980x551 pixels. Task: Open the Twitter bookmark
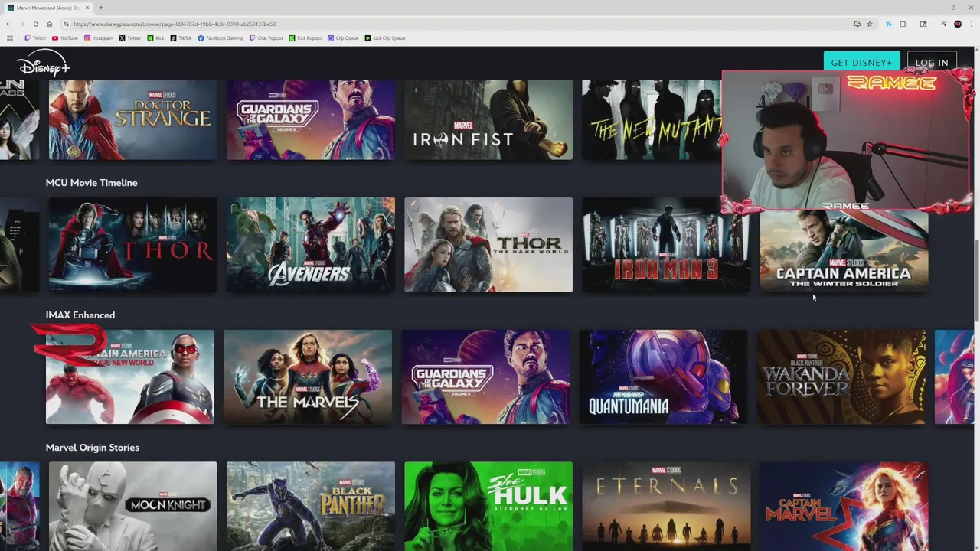pos(130,38)
